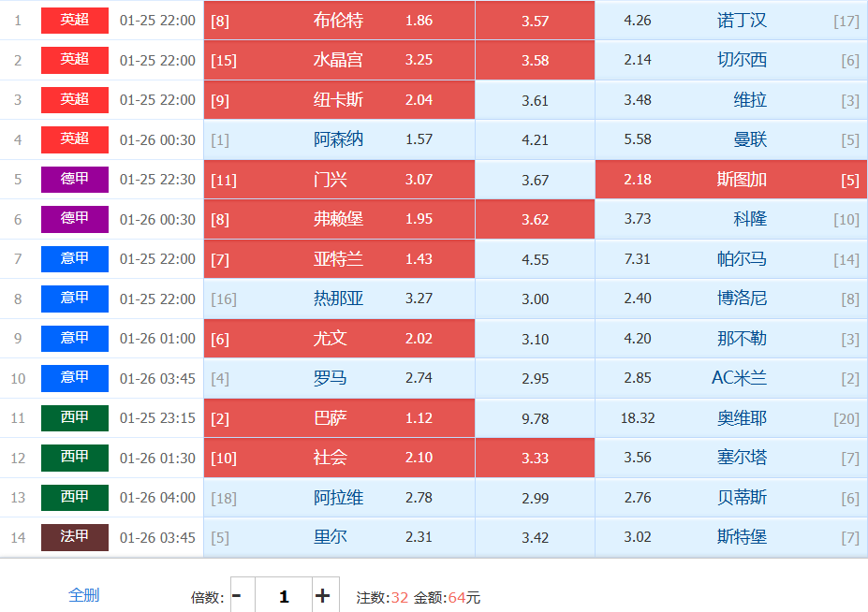Select 诺丁汉 away win at 4.26

(730, 21)
